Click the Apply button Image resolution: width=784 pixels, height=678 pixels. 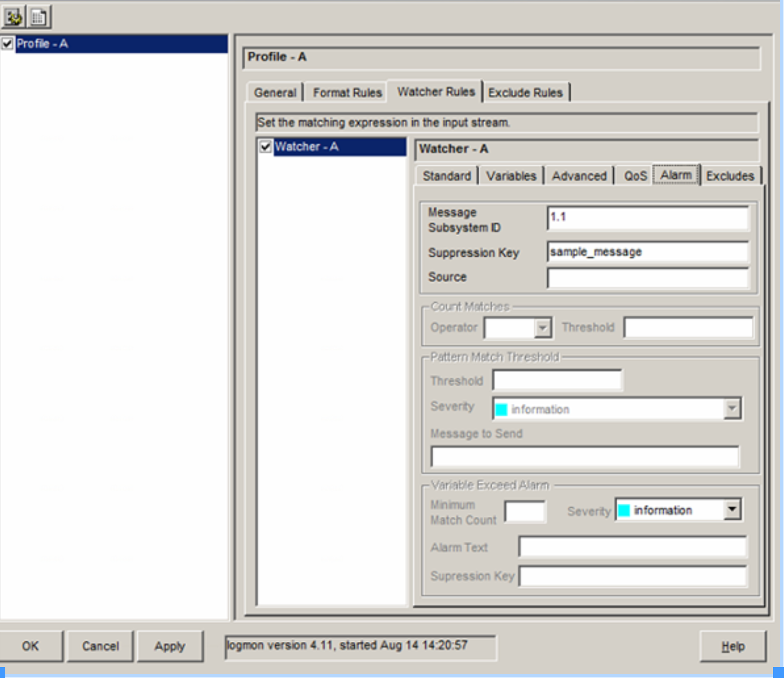point(169,646)
